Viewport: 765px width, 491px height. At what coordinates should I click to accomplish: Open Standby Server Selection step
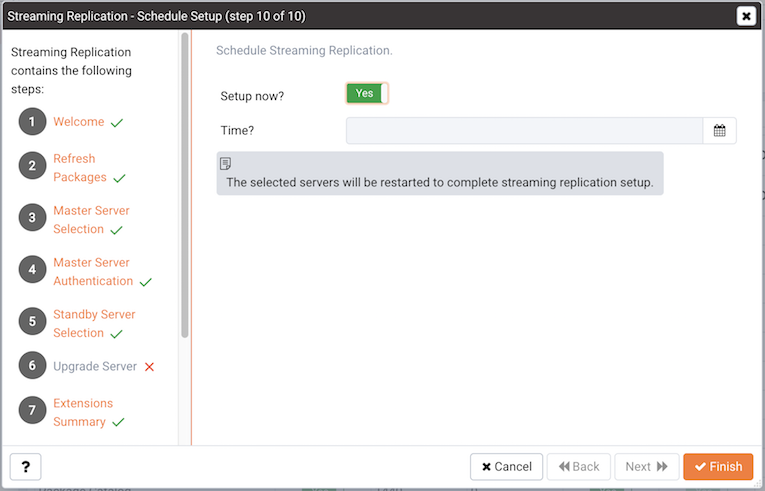click(x=94, y=324)
